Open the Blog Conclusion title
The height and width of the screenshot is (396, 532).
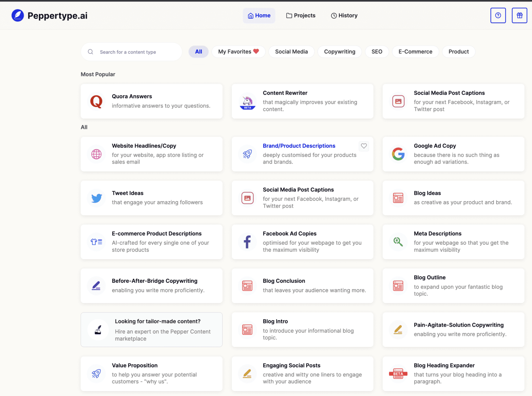point(284,281)
